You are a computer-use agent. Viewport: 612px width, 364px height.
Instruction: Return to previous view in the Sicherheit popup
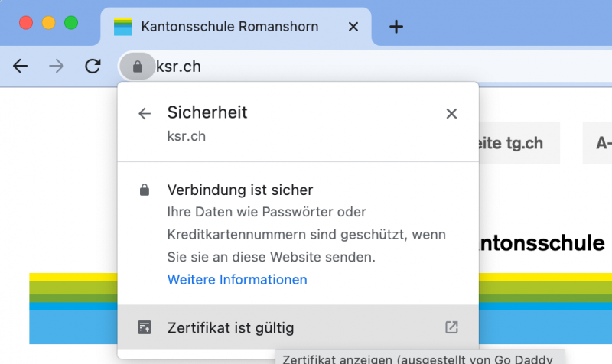point(145,114)
